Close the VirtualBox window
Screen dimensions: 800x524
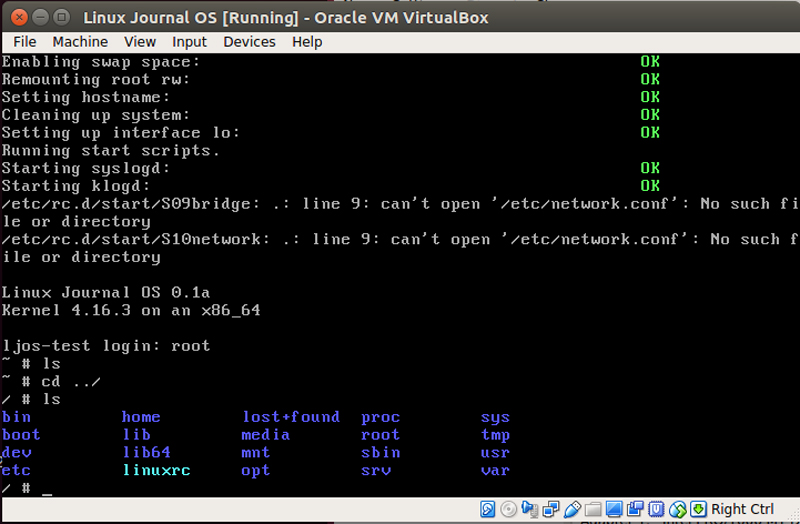click(x=19, y=17)
